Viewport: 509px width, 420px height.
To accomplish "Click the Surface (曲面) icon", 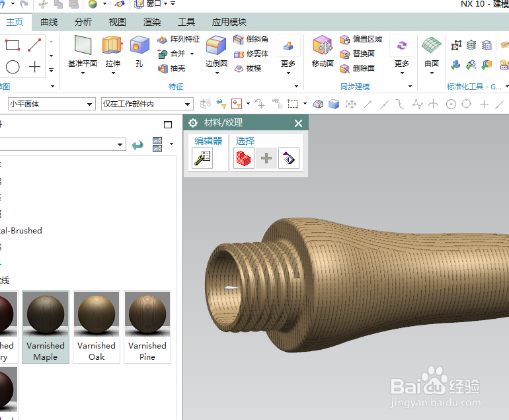I will point(432,45).
